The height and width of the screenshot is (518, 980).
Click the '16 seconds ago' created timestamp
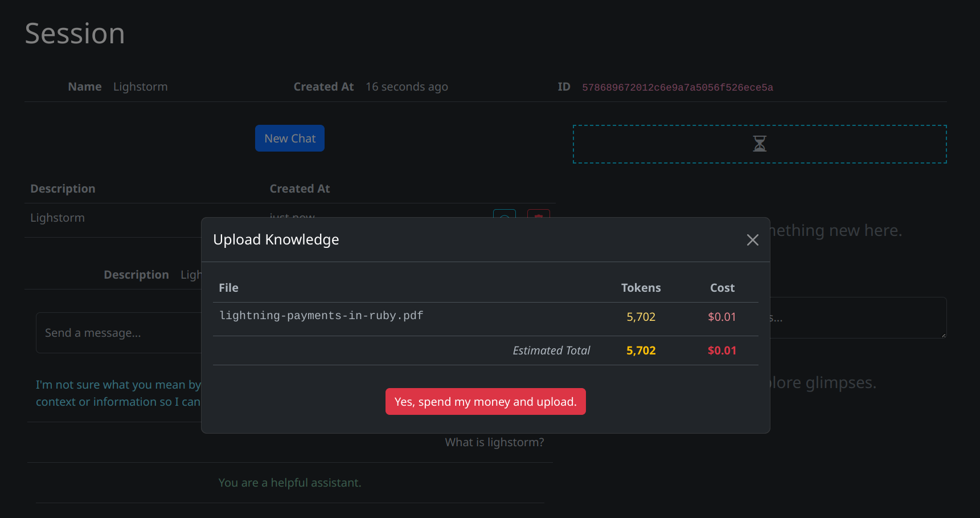tap(407, 87)
